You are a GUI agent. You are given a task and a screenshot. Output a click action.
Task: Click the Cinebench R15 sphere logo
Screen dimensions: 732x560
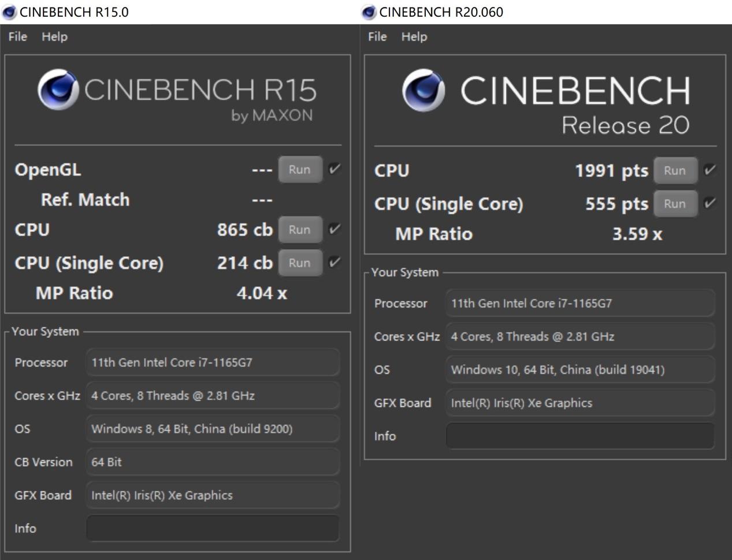(58, 89)
